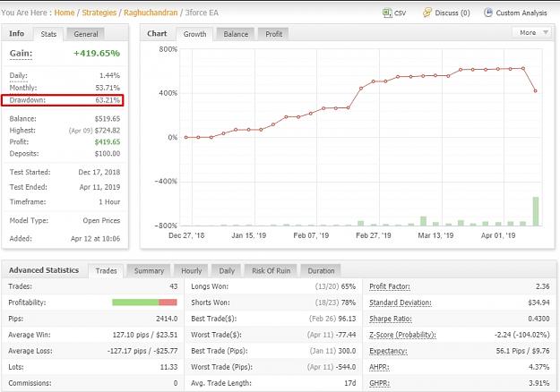Click the Added value Apr 12 at 10:06
Screen dimensions: 560x392
point(95,239)
